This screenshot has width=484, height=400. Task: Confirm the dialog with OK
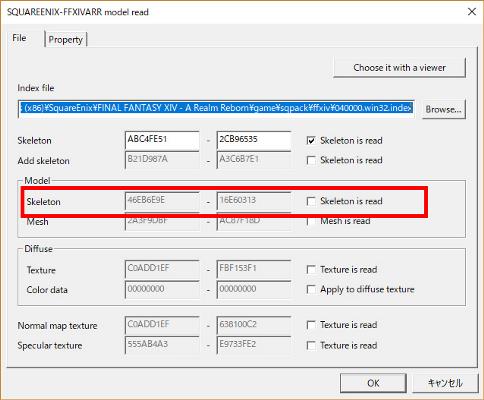click(373, 383)
